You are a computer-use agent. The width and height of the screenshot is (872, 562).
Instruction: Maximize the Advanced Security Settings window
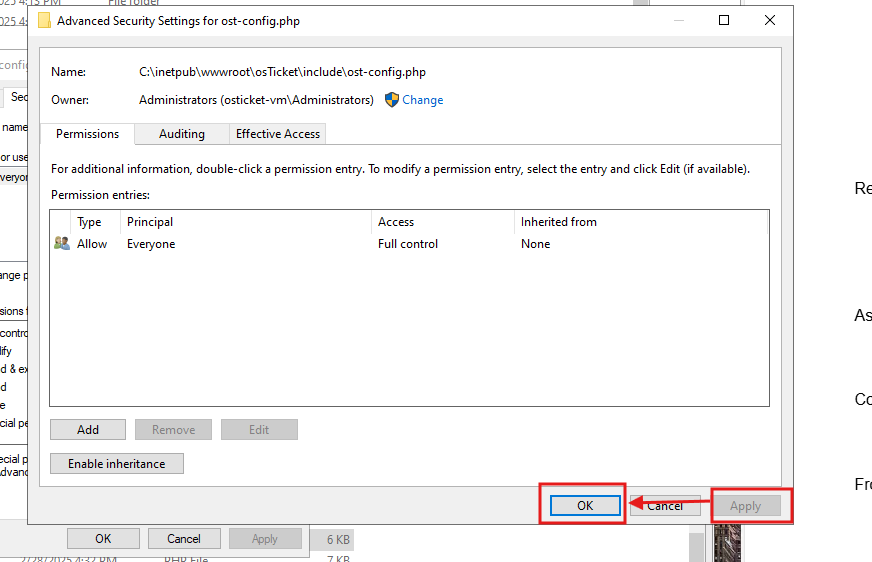pyautogui.click(x=724, y=21)
